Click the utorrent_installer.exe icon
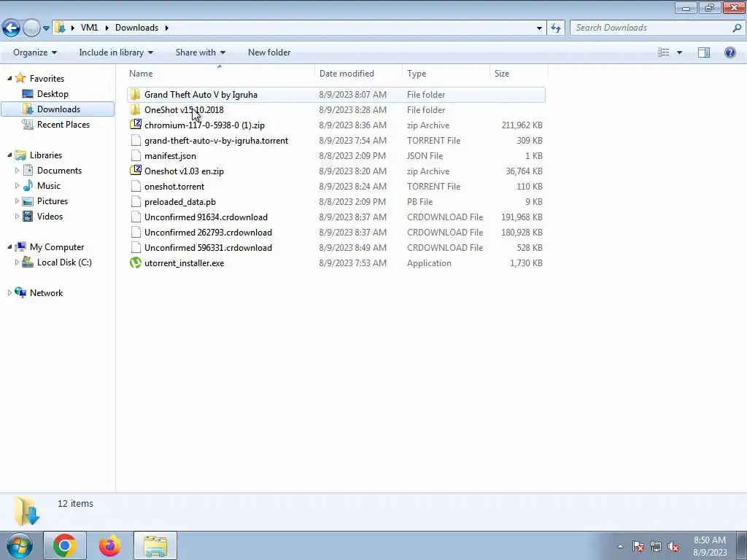Viewport: 747px width, 560px height. [x=135, y=262]
